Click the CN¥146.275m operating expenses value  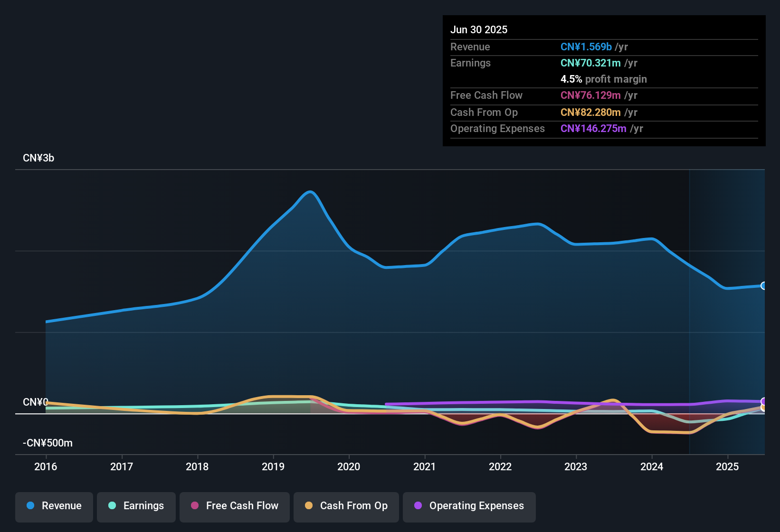[x=593, y=128]
